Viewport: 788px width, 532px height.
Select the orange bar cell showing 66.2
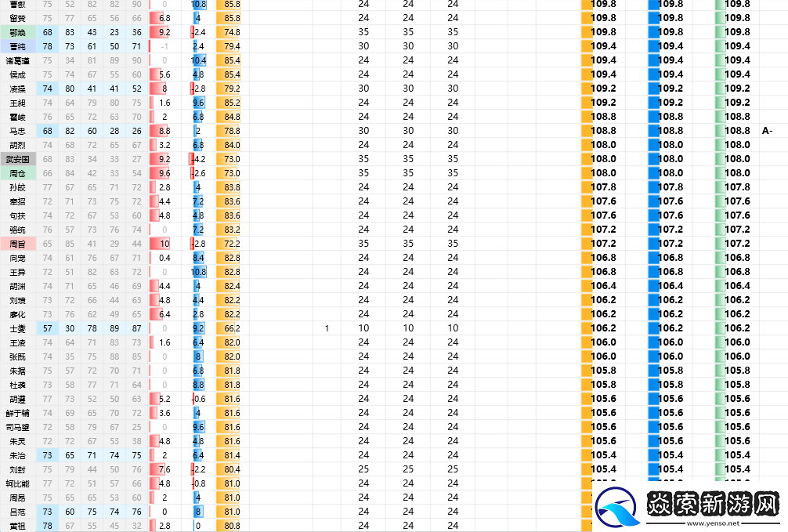point(228,328)
